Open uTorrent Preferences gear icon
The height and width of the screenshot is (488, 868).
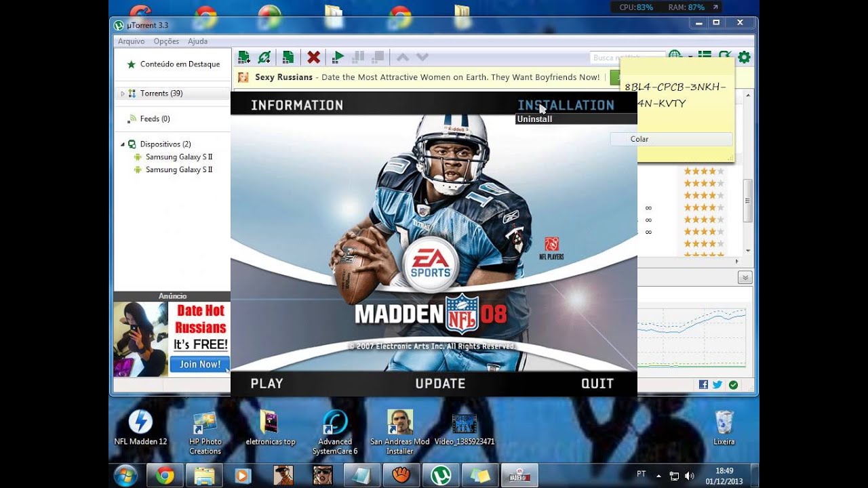tap(744, 57)
